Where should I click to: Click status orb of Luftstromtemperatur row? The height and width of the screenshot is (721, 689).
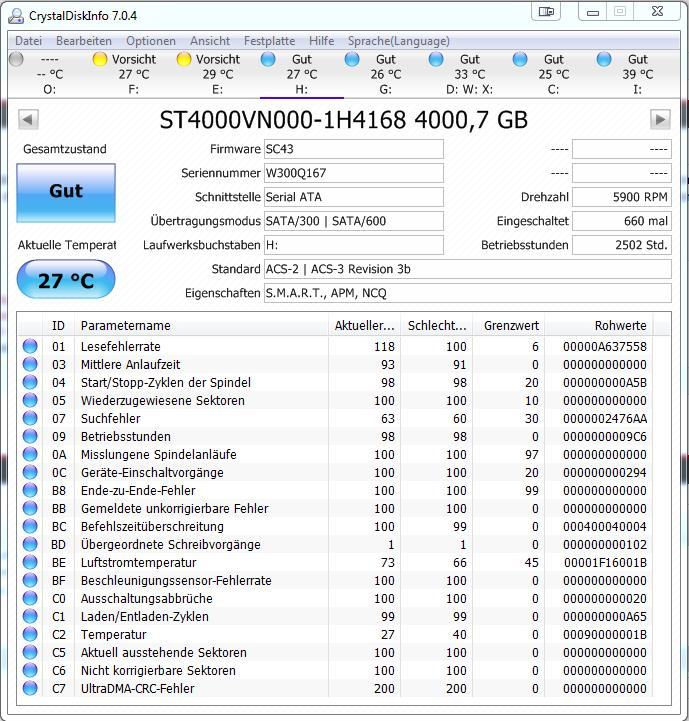point(30,562)
